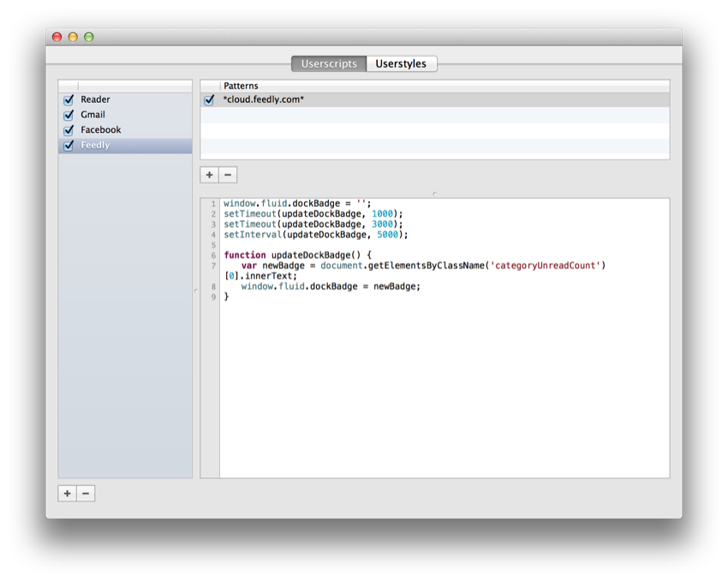Toggle the Feedly script checkbox

click(x=69, y=146)
